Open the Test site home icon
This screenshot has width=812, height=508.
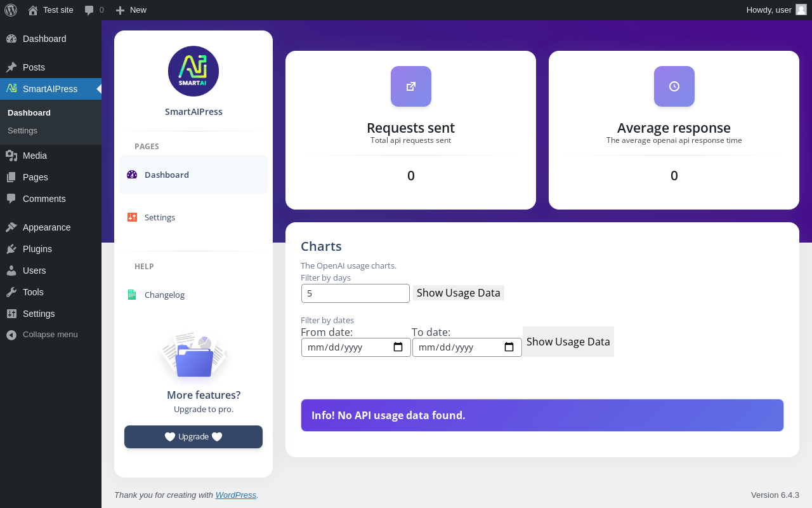coord(33,10)
